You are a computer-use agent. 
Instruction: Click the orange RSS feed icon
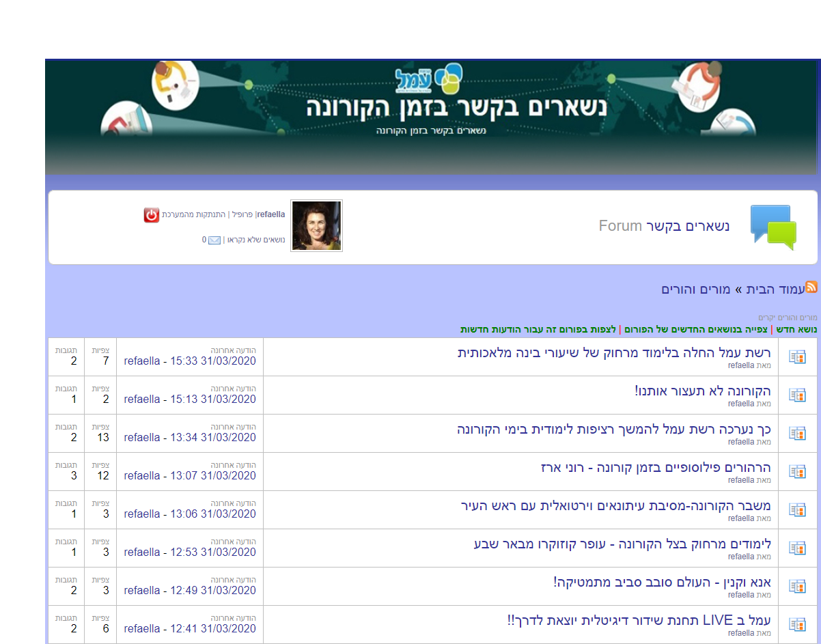tap(811, 288)
